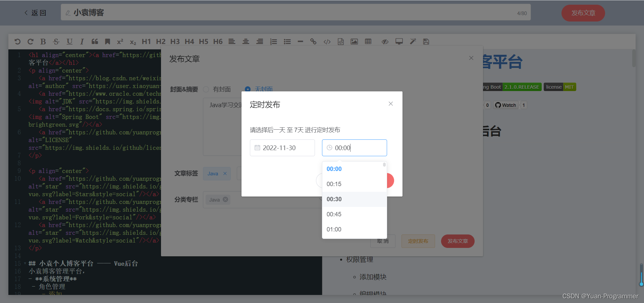644x303 pixels.
Task: Select 00:45 in the time list
Action: pos(354,214)
